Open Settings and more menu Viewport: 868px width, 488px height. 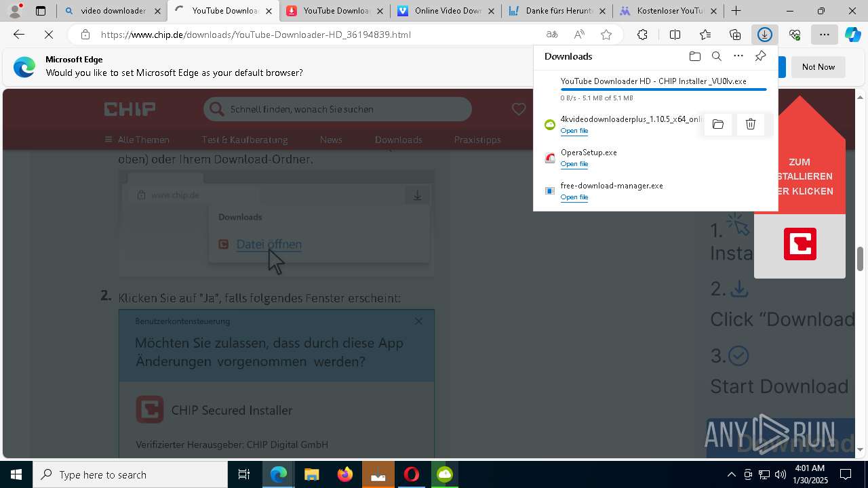(825, 35)
